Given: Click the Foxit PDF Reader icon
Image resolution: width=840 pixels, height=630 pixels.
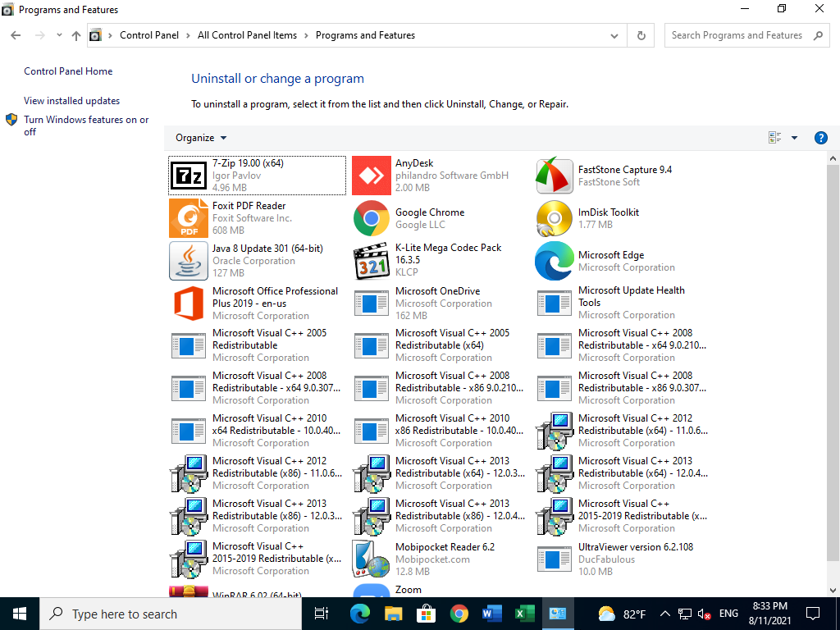Looking at the screenshot, I should [189, 218].
